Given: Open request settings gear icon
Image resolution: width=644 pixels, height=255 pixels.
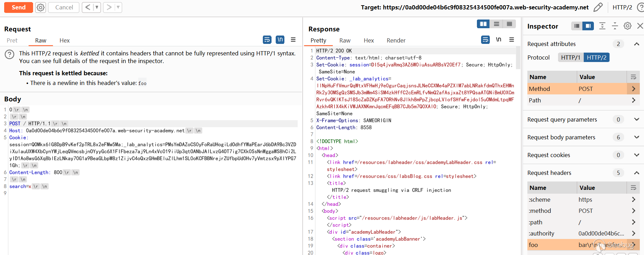Looking at the screenshot, I should [41, 7].
